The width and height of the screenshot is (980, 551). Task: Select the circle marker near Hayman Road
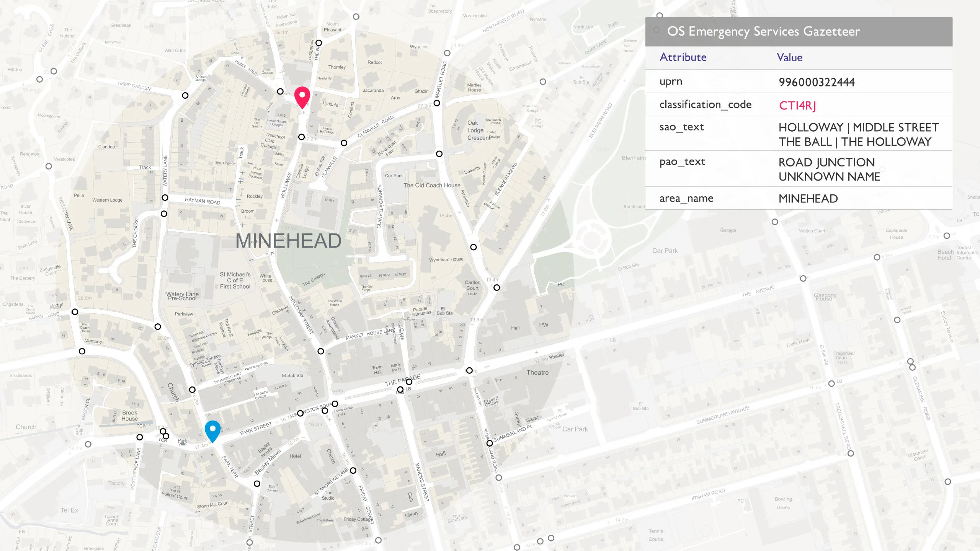165,198
